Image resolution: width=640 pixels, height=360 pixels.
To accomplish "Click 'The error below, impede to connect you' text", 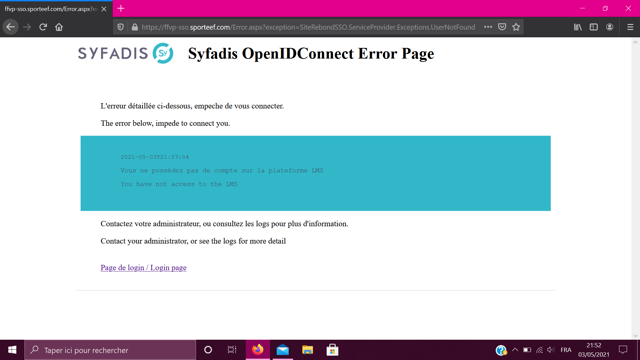I will pos(165,123).
